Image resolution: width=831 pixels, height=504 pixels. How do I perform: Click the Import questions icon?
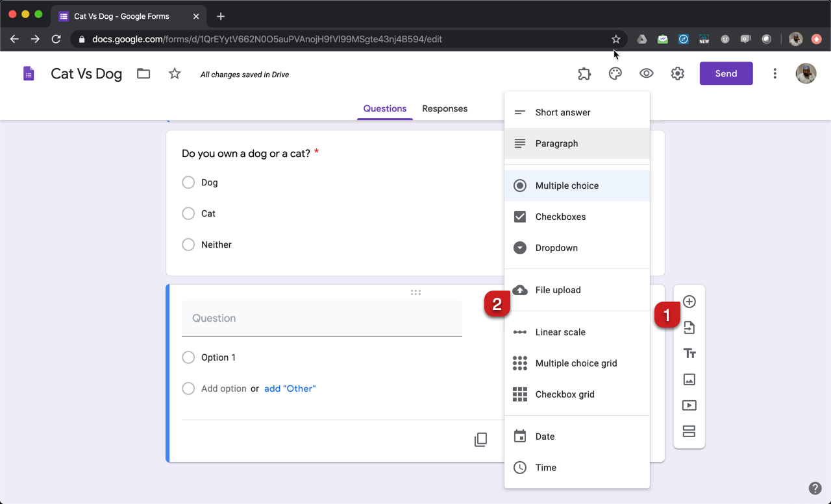tap(689, 328)
